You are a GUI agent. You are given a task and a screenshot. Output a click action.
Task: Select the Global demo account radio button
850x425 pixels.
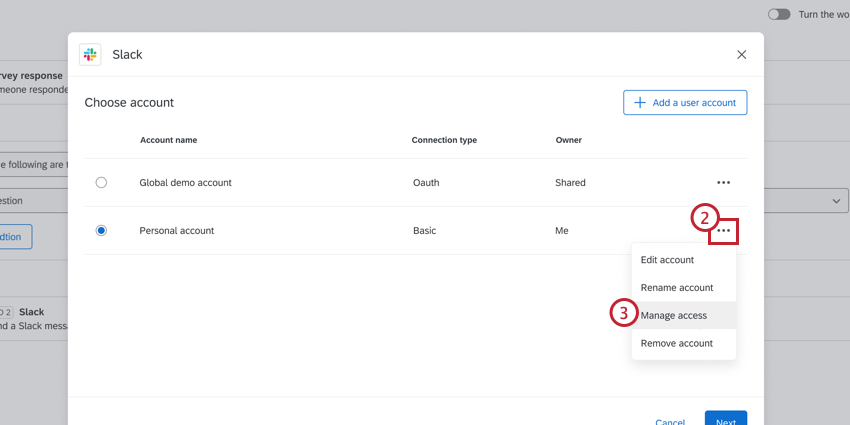[101, 183]
